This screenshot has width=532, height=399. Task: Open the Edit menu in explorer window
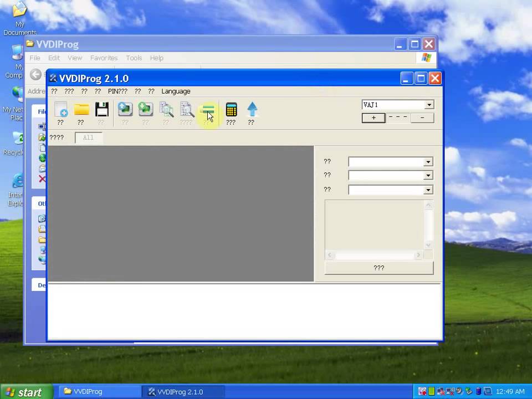click(54, 58)
